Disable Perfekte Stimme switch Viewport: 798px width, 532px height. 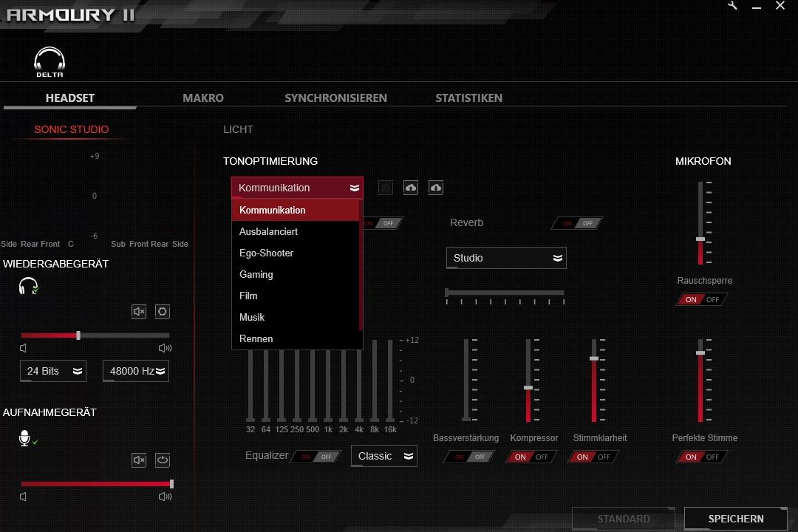pos(702,457)
